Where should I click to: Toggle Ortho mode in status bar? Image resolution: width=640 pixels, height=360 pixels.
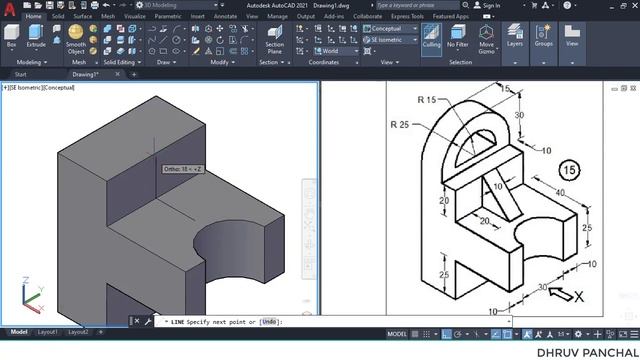tap(447, 334)
